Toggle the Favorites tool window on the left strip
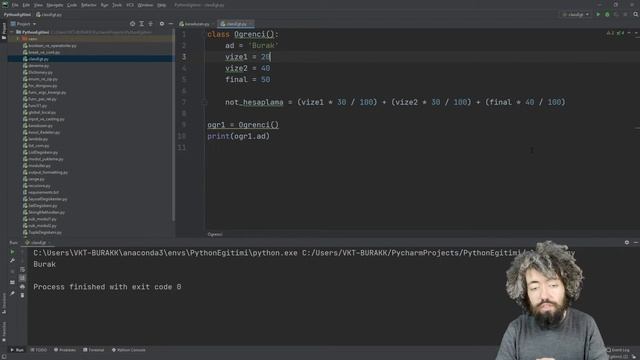 [4, 331]
